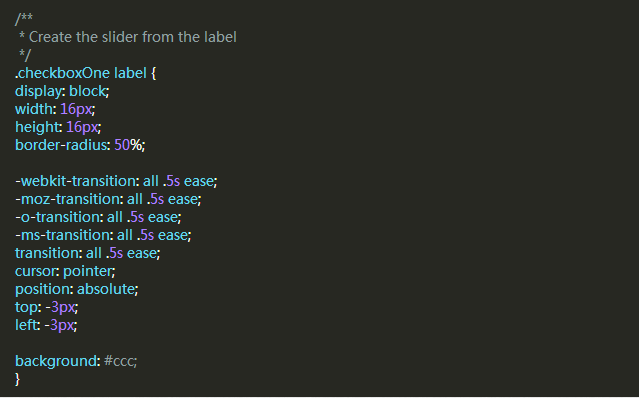Click the opening '/**' comment marker
The height and width of the screenshot is (398, 639).
point(24,19)
